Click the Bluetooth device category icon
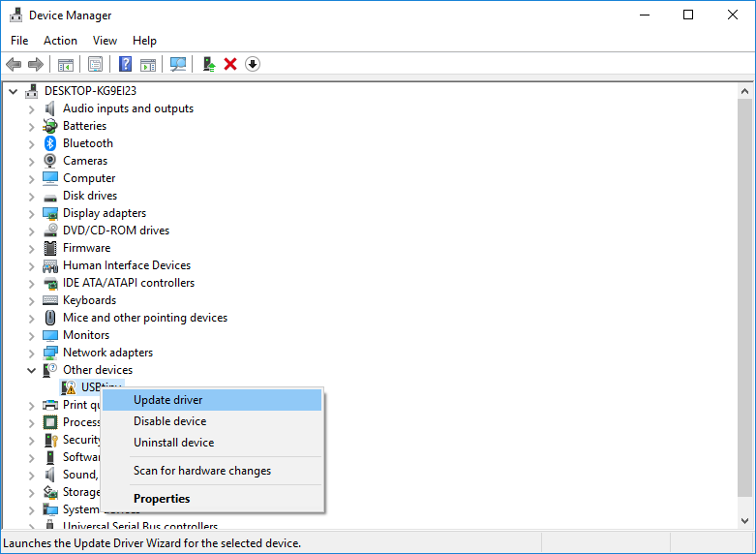This screenshot has height=554, width=756. 50,143
